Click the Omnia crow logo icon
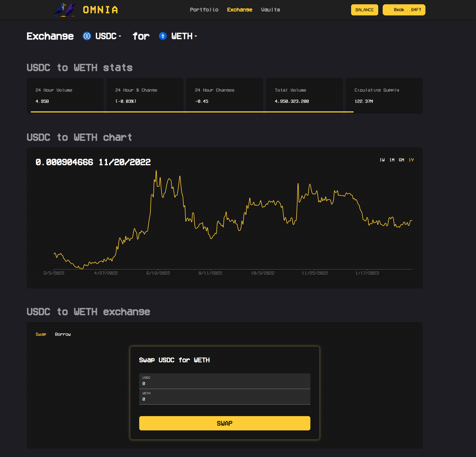Image resolution: width=476 pixels, height=457 pixels. pos(65,10)
